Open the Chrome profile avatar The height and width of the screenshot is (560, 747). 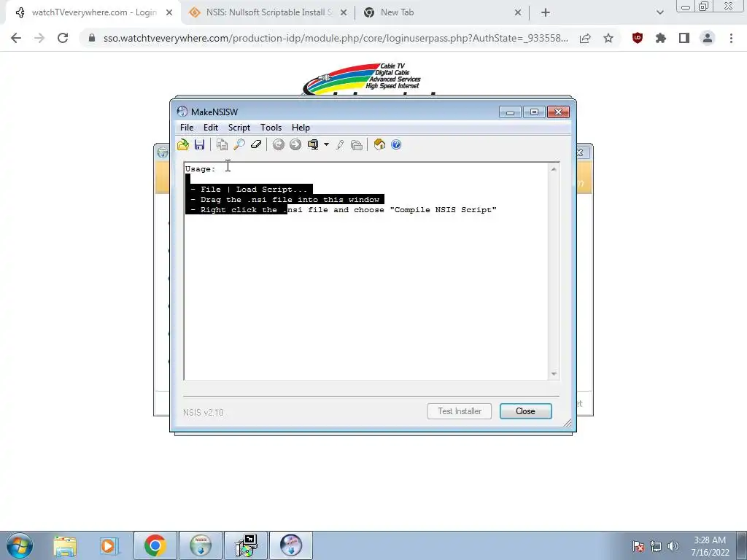tap(708, 38)
